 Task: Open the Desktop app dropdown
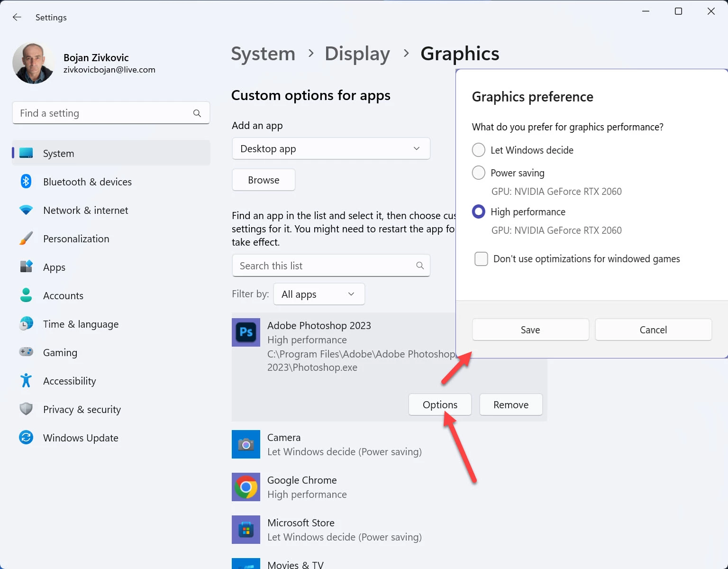(x=331, y=149)
